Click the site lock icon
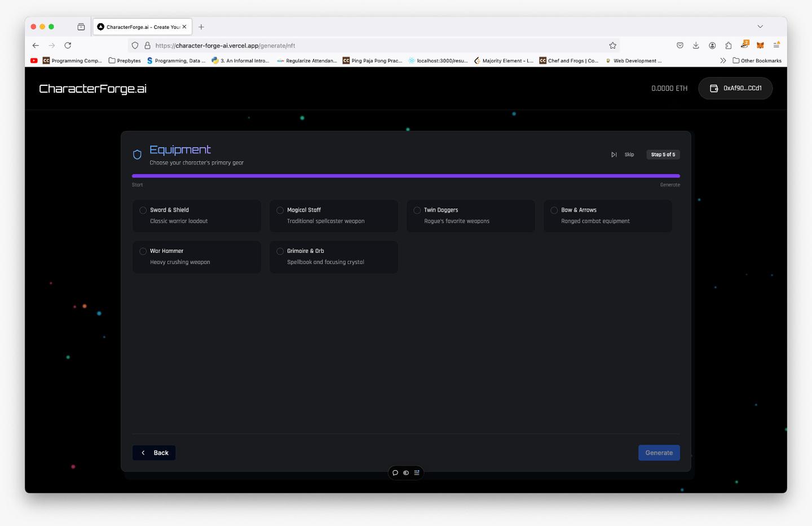The width and height of the screenshot is (812, 526). pyautogui.click(x=147, y=45)
